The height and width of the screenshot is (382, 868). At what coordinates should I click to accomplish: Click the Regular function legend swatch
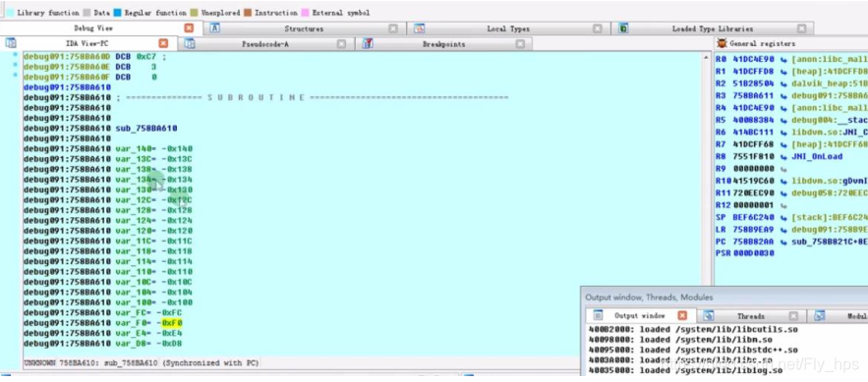(x=118, y=12)
